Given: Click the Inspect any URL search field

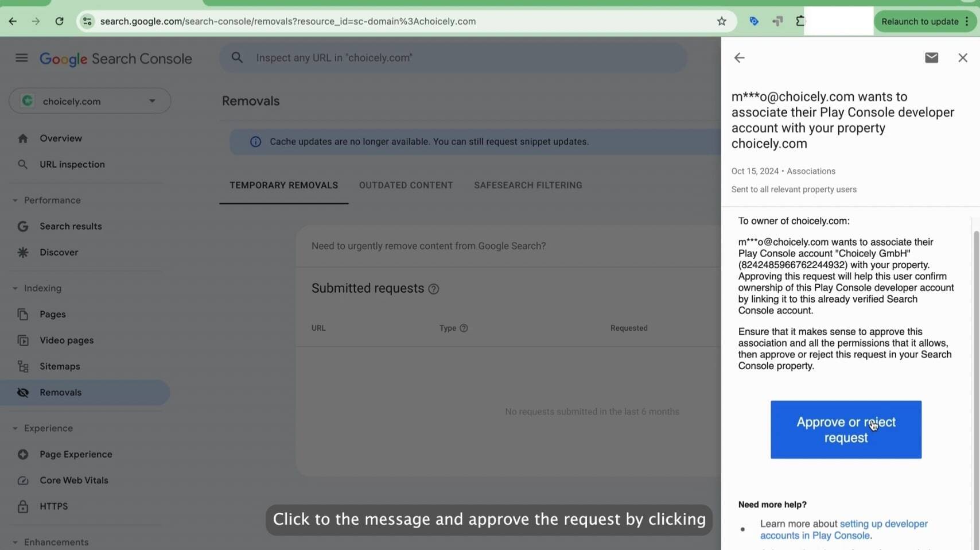Looking at the screenshot, I should [453, 57].
